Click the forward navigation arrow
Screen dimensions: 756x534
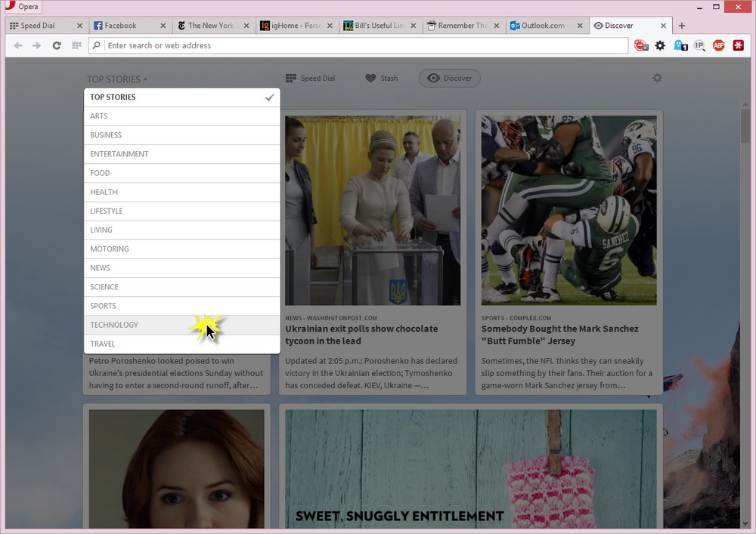click(36, 45)
